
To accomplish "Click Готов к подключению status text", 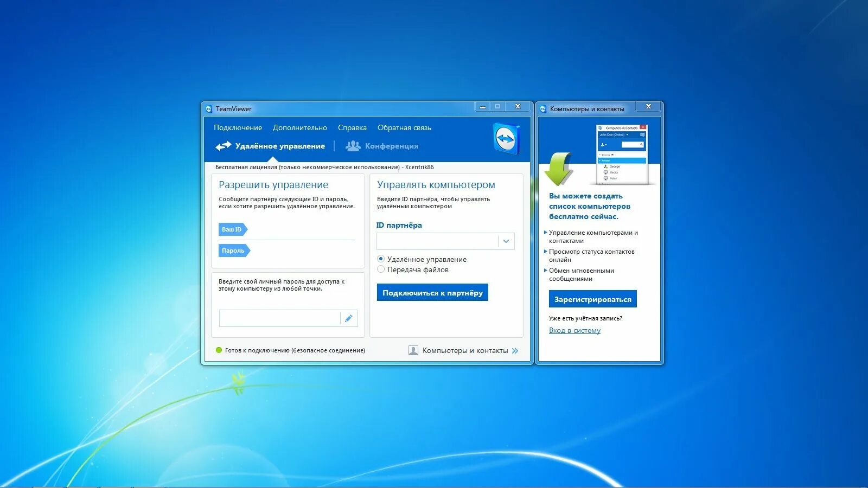I will coord(295,350).
